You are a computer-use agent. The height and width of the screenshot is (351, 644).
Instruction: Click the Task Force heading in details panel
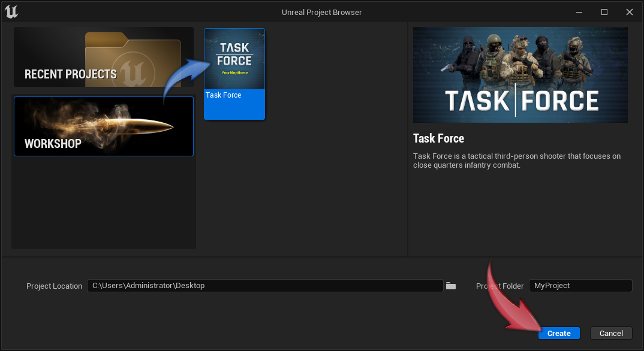[438, 138]
